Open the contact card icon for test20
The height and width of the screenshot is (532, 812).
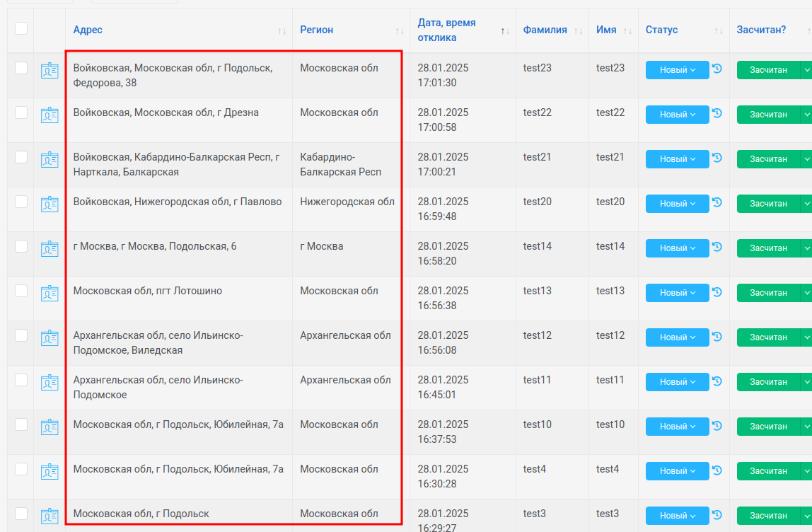tap(50, 204)
